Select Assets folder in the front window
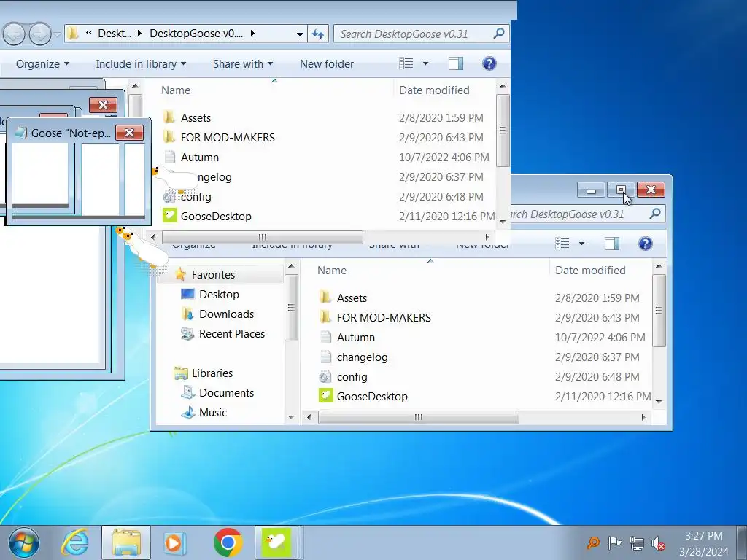The image size is (747, 560). [x=352, y=297]
